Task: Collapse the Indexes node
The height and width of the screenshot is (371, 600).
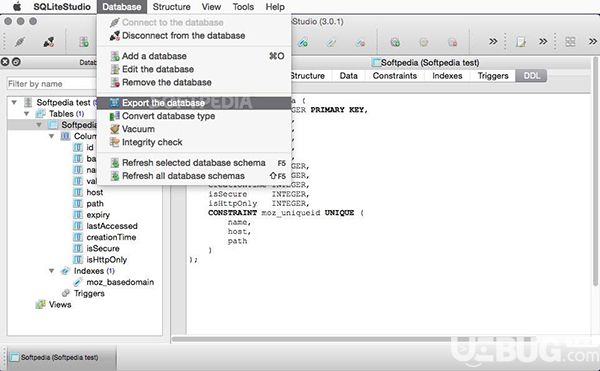Action: (51, 271)
